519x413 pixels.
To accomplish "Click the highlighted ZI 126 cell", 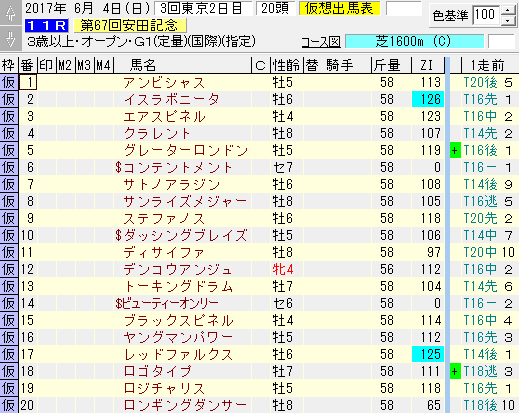I will pyautogui.click(x=428, y=99).
